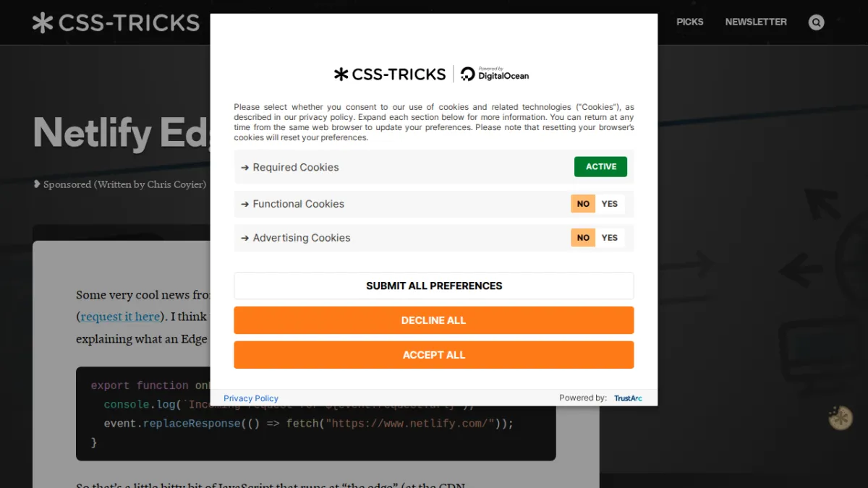The height and width of the screenshot is (488, 868).
Task: Click the 'Powered by:' footer text
Action: pyautogui.click(x=583, y=398)
